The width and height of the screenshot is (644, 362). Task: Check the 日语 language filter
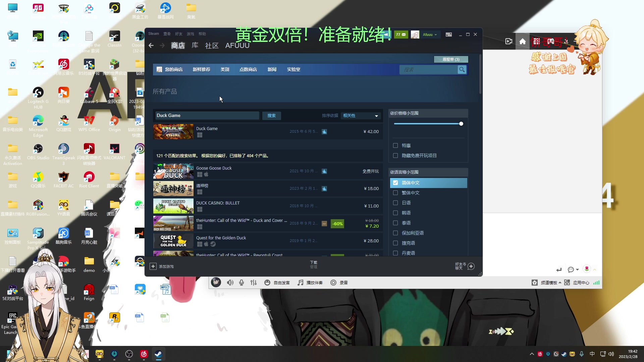coord(395,203)
